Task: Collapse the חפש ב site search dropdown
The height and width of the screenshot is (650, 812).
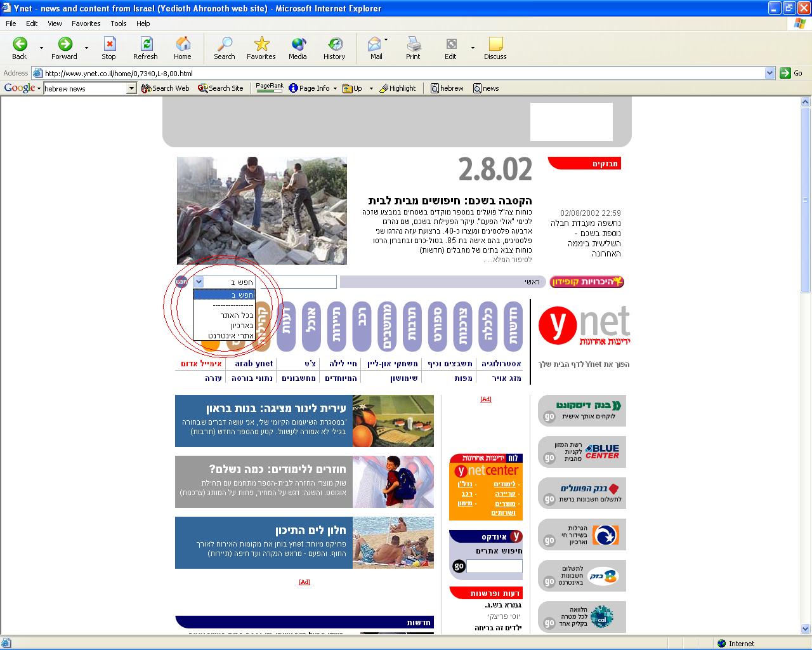Action: 199,282
